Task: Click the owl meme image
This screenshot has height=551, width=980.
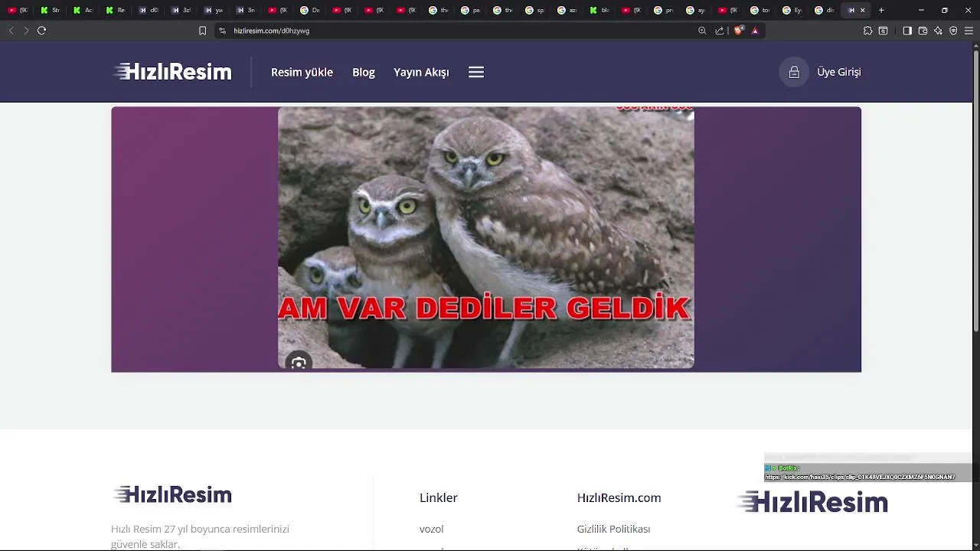Action: coord(486,238)
